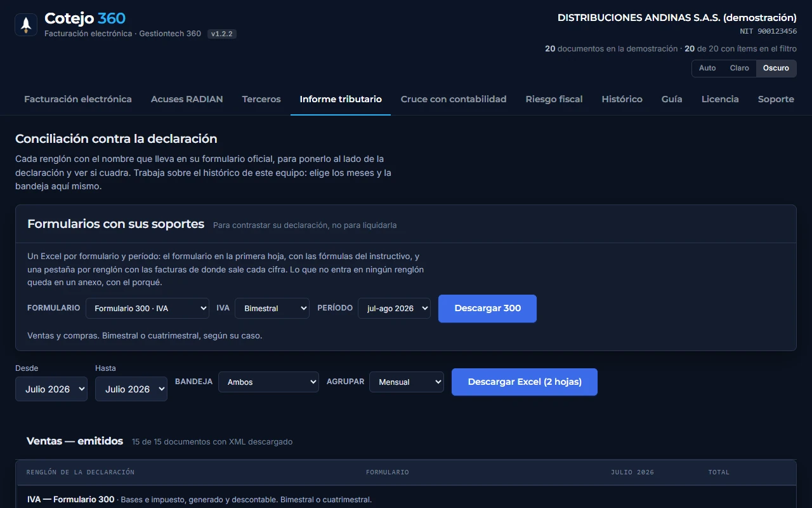Open the Desde Julio 2026 selector
Viewport: 812px width, 508px height.
(51, 389)
